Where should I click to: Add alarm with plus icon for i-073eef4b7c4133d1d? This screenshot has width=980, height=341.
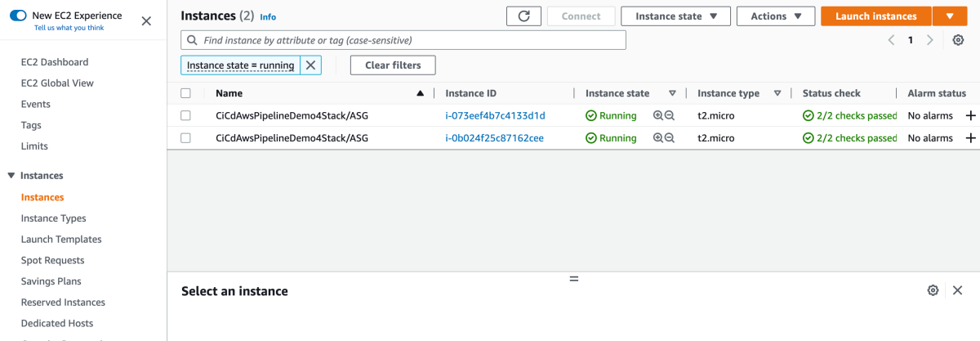pos(971,116)
